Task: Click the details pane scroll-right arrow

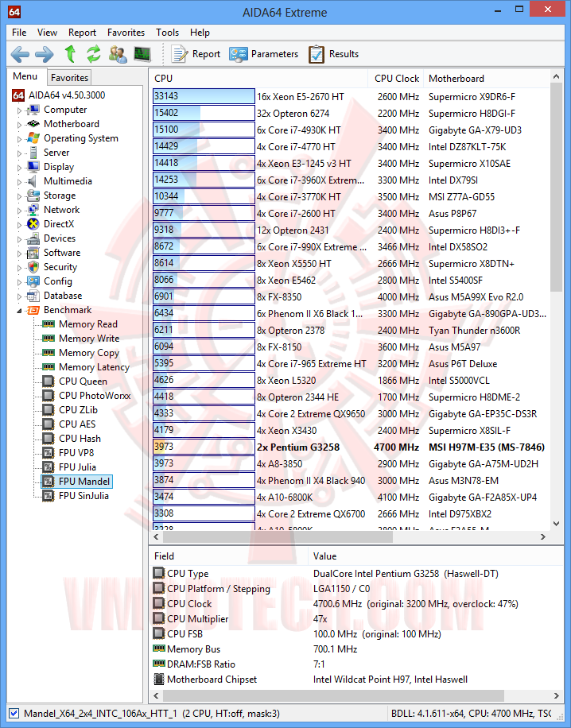Action: [x=556, y=695]
